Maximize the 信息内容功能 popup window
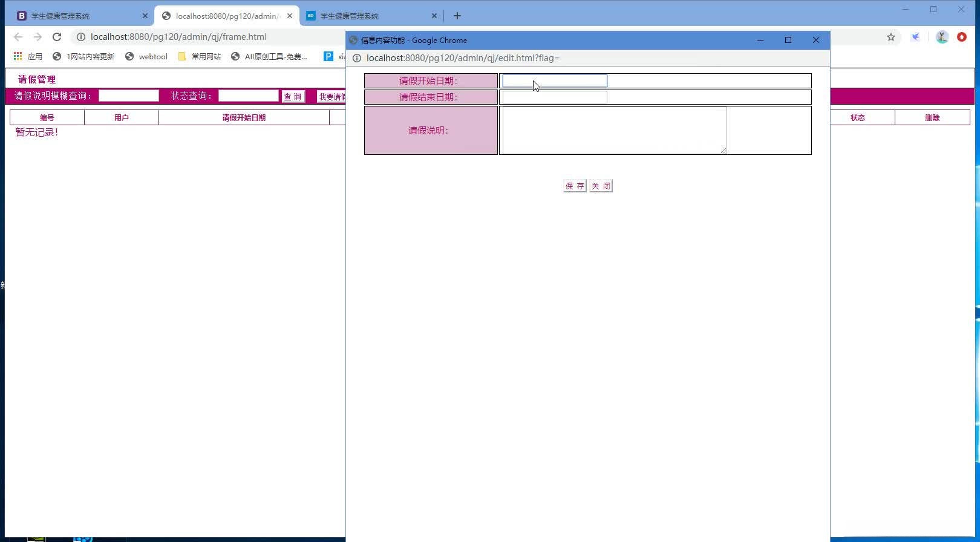Viewport: 980px width, 542px height. 788,40
